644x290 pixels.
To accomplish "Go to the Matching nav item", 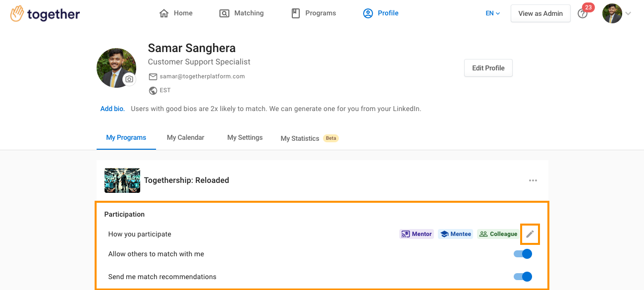I will point(242,13).
